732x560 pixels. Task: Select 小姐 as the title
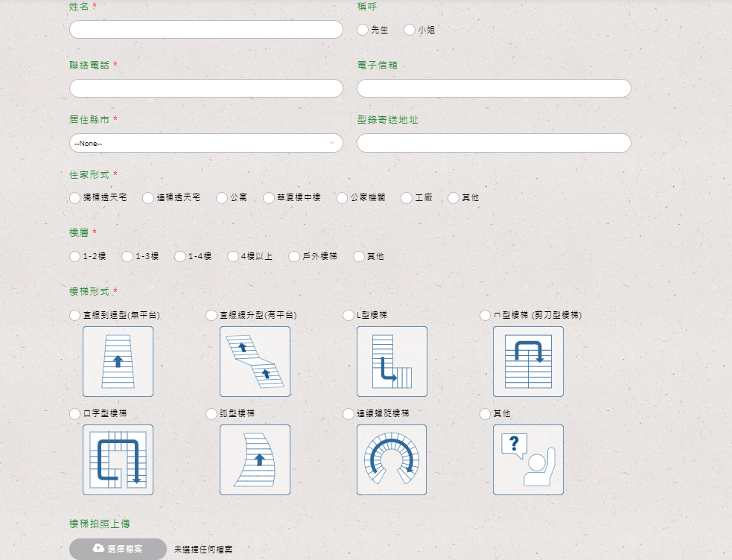(410, 30)
